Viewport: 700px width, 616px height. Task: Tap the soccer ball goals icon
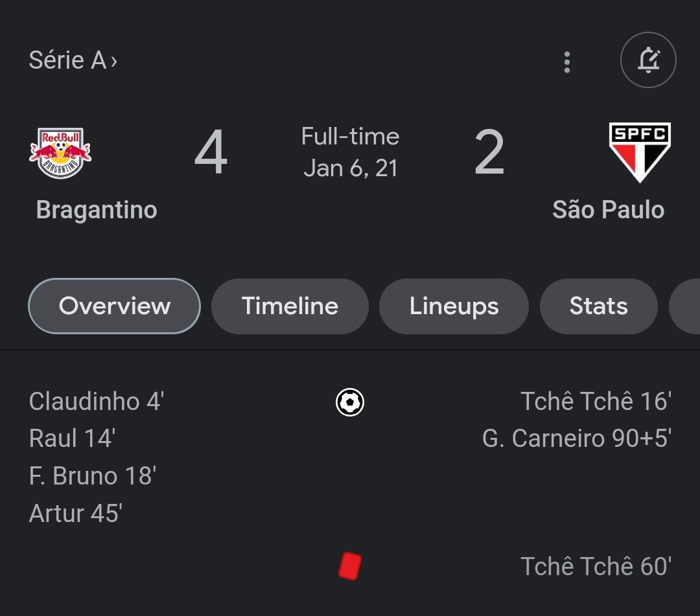pos(350,402)
